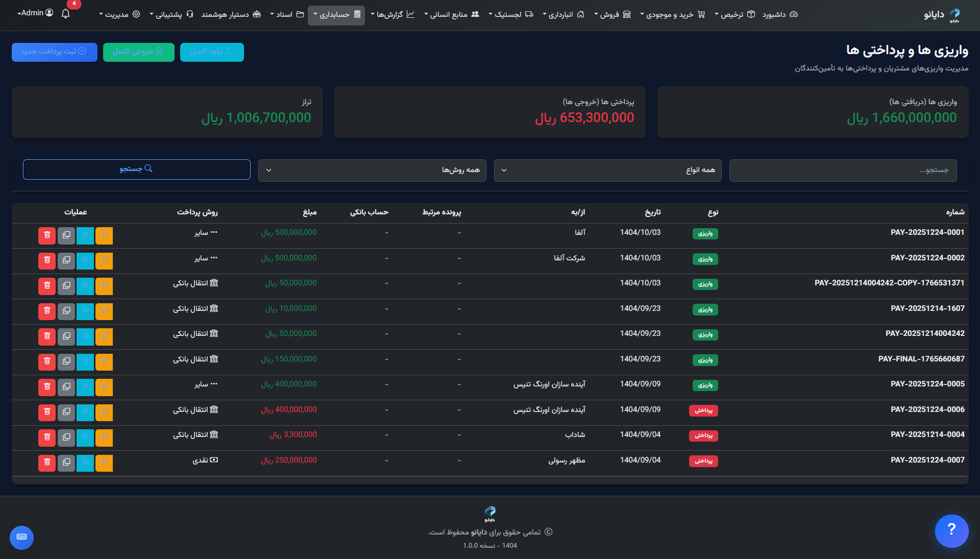Expand the همه روش‌ها method filter dropdown
The height and width of the screenshot is (559, 980).
pos(372,170)
